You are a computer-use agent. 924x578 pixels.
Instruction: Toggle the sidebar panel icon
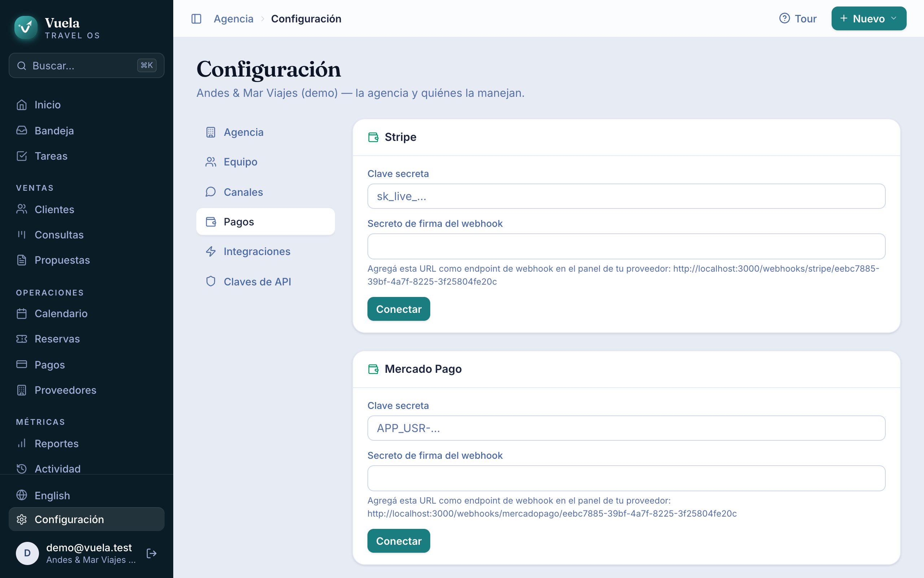click(x=196, y=19)
